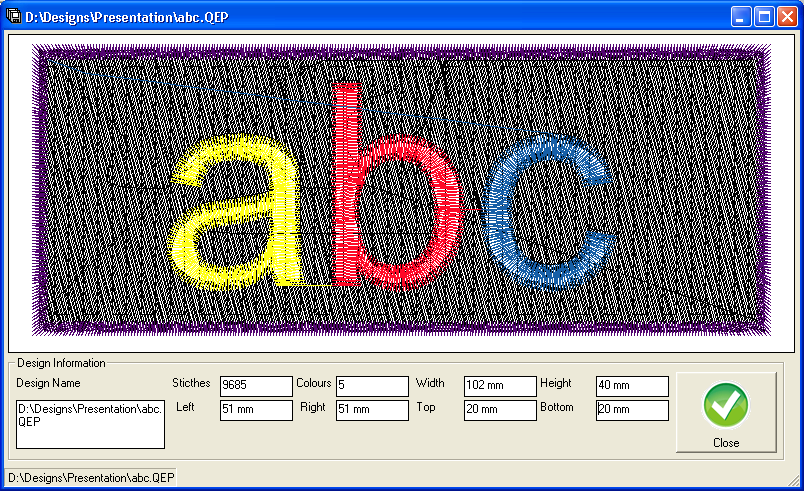The image size is (804, 491).
Task: Maximize the abc.QEP window
Action: point(764,17)
